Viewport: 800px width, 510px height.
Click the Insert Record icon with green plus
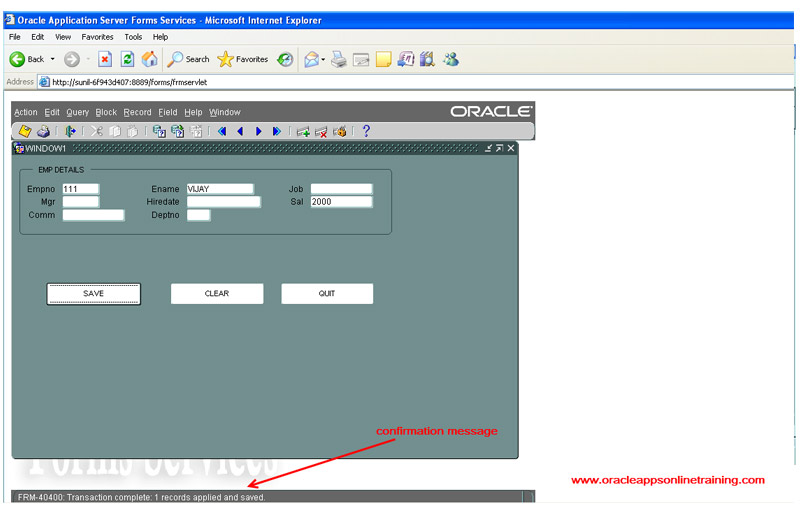(303, 132)
